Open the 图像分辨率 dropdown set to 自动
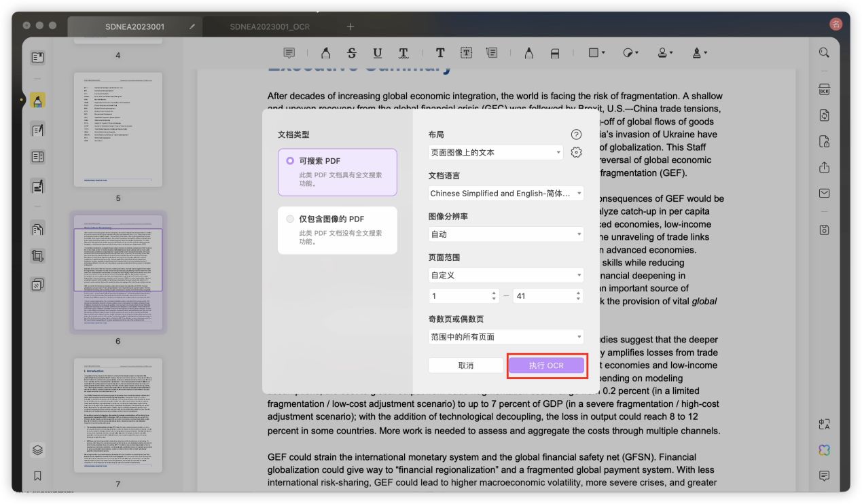Screen dimensions: 862x504 pos(507,234)
